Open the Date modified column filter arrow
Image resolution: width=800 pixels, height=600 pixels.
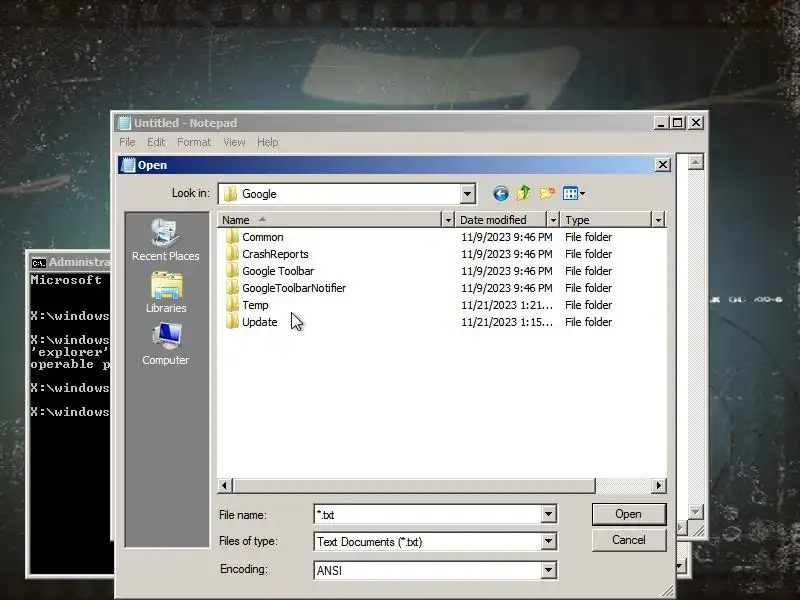pos(553,220)
